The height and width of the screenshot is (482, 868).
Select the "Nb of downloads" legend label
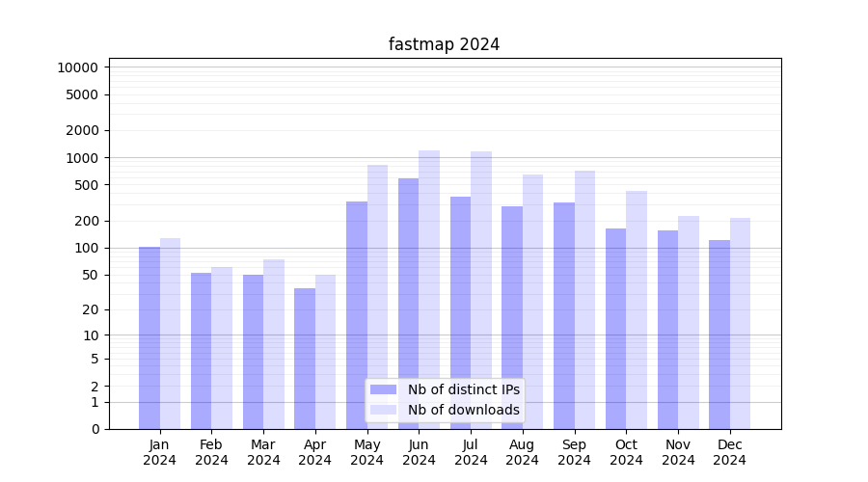coord(463,410)
